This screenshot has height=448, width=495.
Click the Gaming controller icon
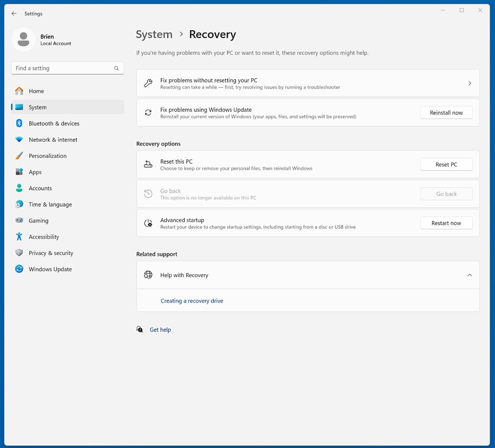19,221
